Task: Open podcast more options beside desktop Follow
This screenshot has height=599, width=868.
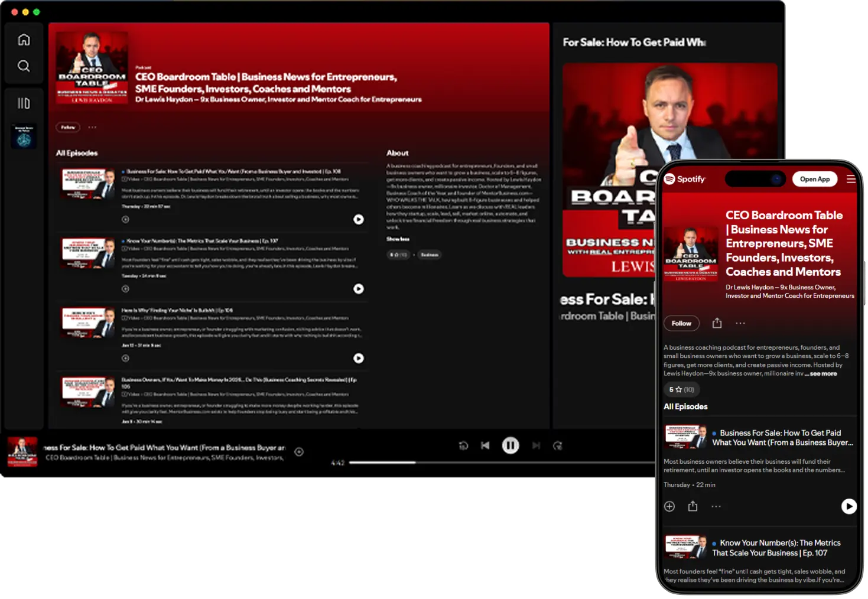Action: click(92, 127)
